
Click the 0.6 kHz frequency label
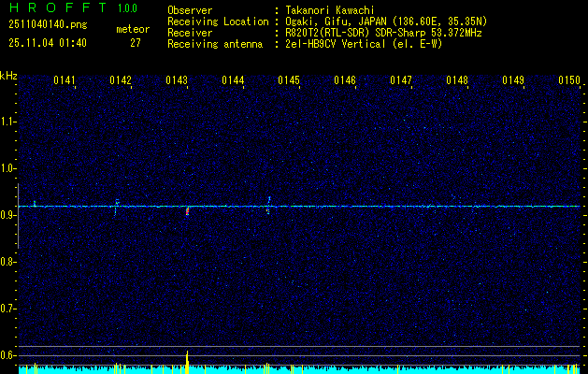coord(7,355)
